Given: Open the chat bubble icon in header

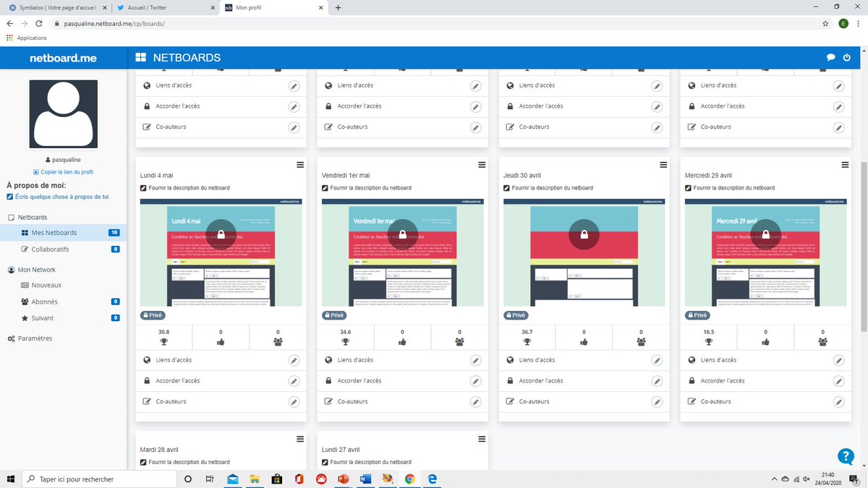Looking at the screenshot, I should 831,57.
